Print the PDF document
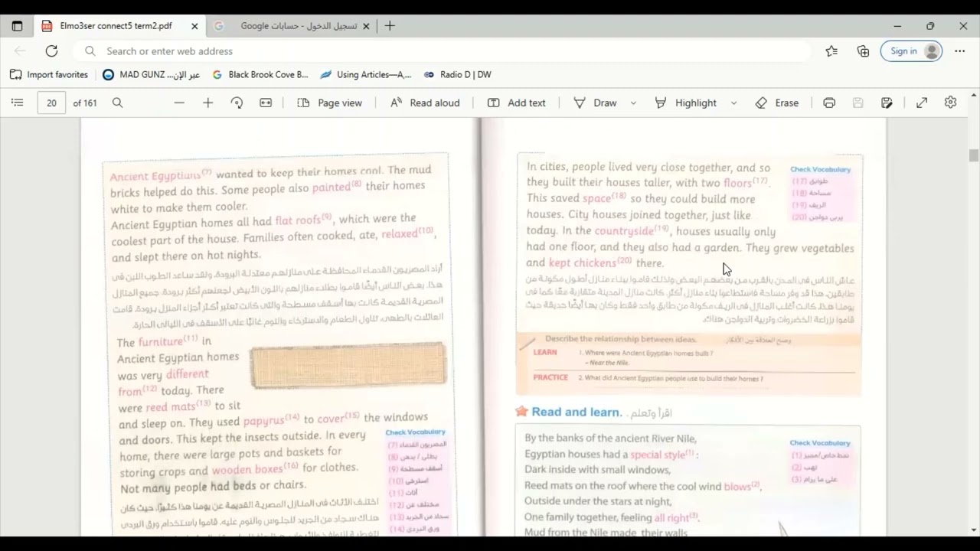Viewport: 980px width, 551px height. [829, 103]
